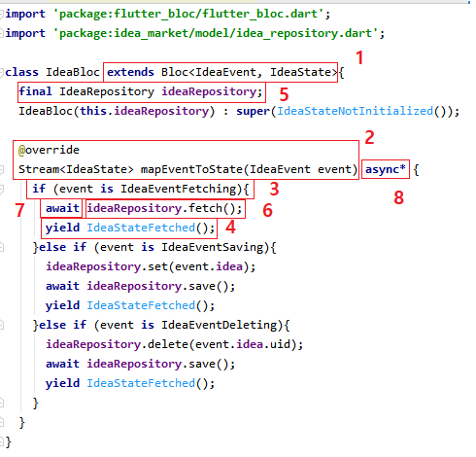This screenshot has height=457, width=476.
Task: Click 'IdeaStateFetched' right below the fetch() line
Action: pyautogui.click(x=141, y=228)
